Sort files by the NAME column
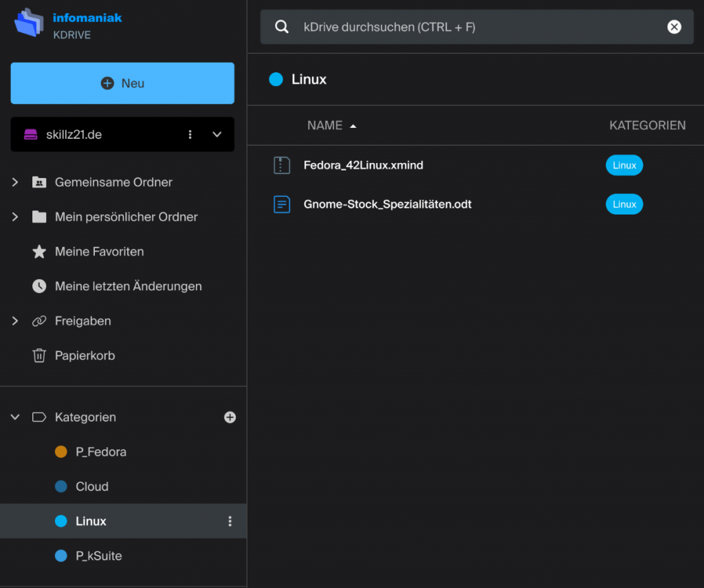The height and width of the screenshot is (588, 704). pos(325,125)
